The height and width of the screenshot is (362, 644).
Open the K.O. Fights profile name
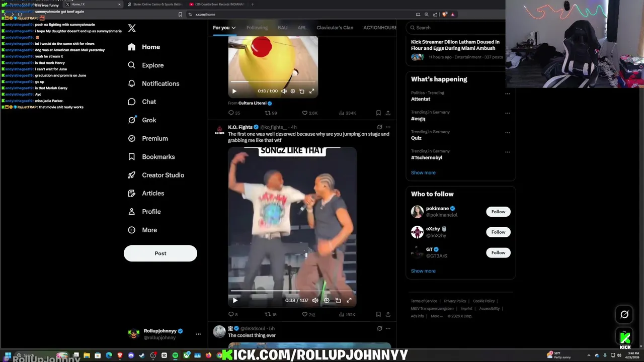[x=240, y=127]
